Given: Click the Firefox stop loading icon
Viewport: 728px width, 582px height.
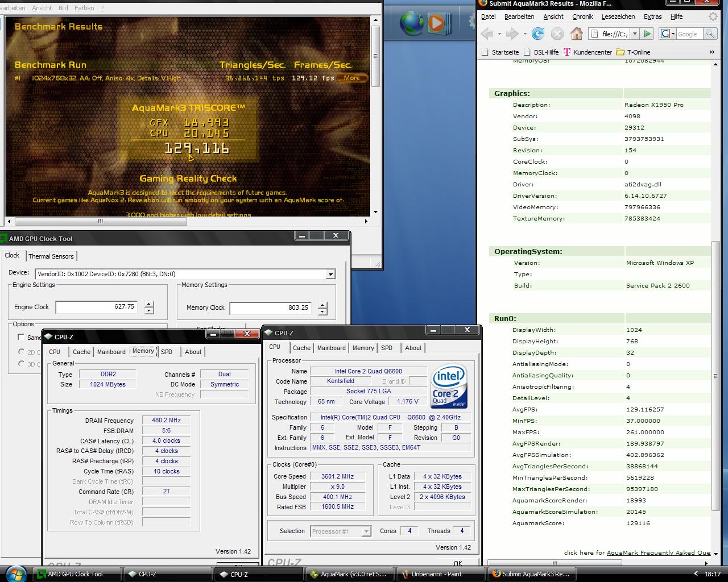Looking at the screenshot, I should coord(557,34).
